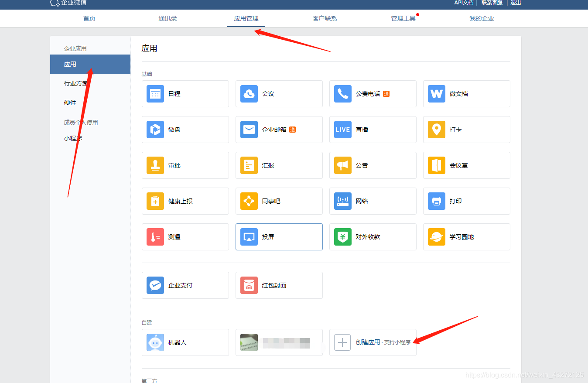This screenshot has width=588, height=383.
Task: Click the 对外收款 yen shield icon
Action: pyautogui.click(x=343, y=237)
